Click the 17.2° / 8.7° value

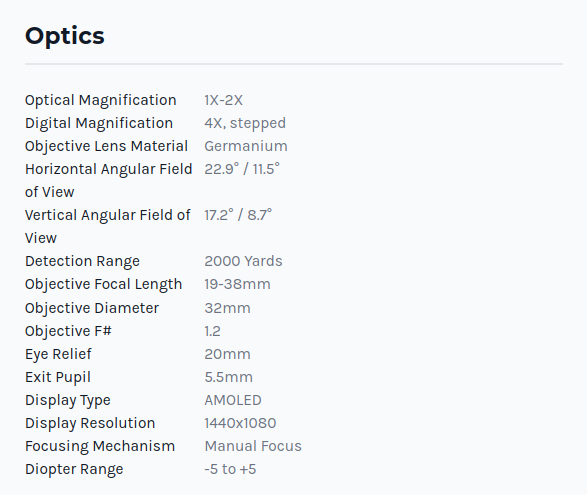click(238, 215)
